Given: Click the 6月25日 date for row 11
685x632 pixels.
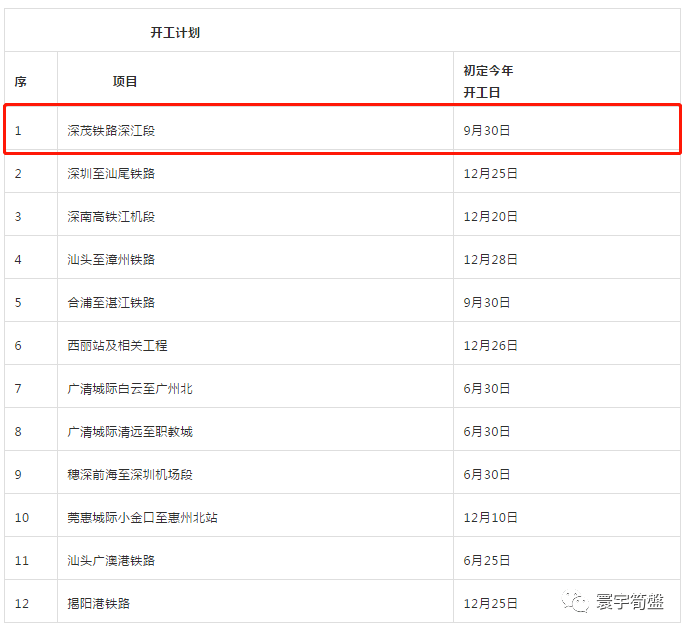Looking at the screenshot, I should [x=487, y=561].
